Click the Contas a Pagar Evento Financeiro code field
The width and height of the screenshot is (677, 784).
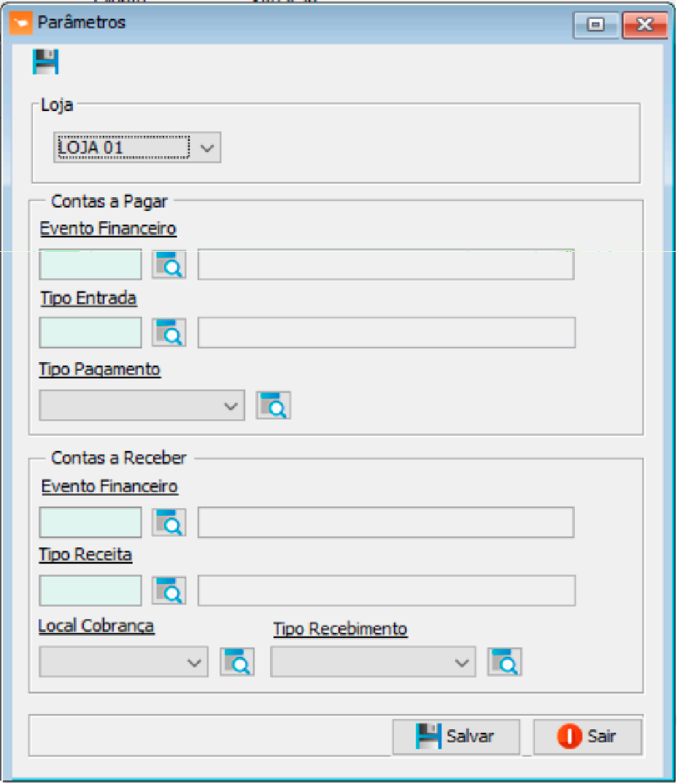pos(90,264)
